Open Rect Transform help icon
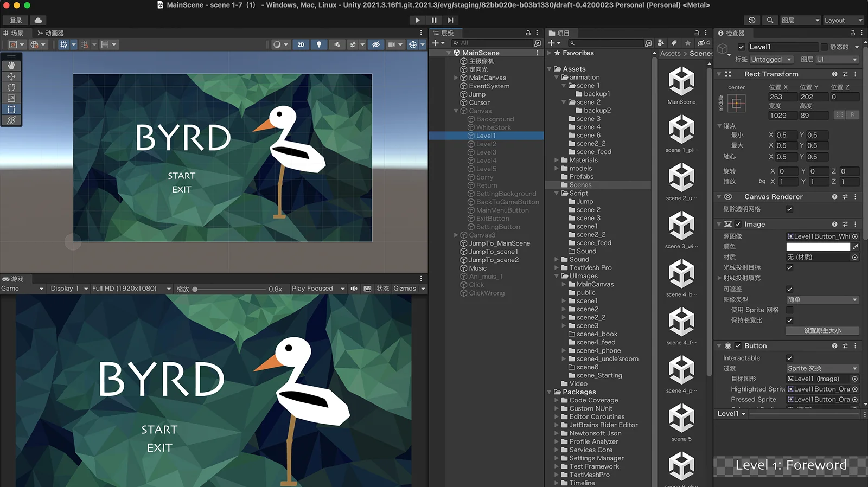The width and height of the screenshot is (868, 487). coord(834,74)
